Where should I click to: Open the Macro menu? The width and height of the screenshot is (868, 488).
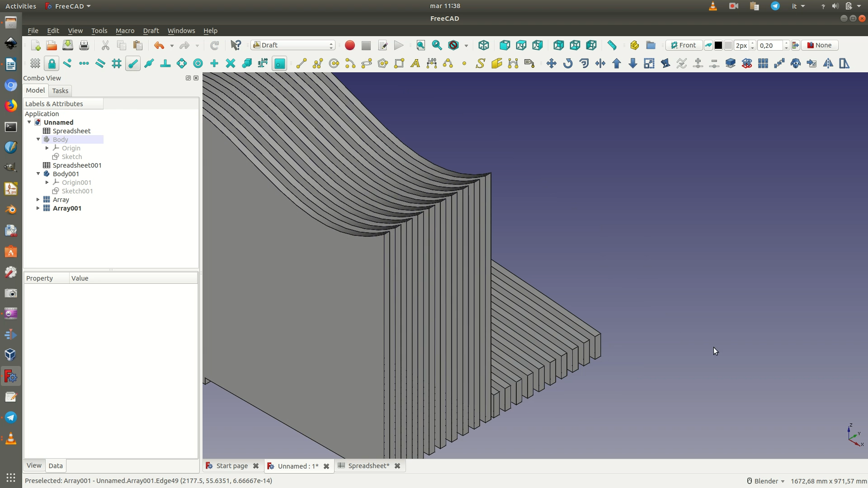click(x=125, y=31)
